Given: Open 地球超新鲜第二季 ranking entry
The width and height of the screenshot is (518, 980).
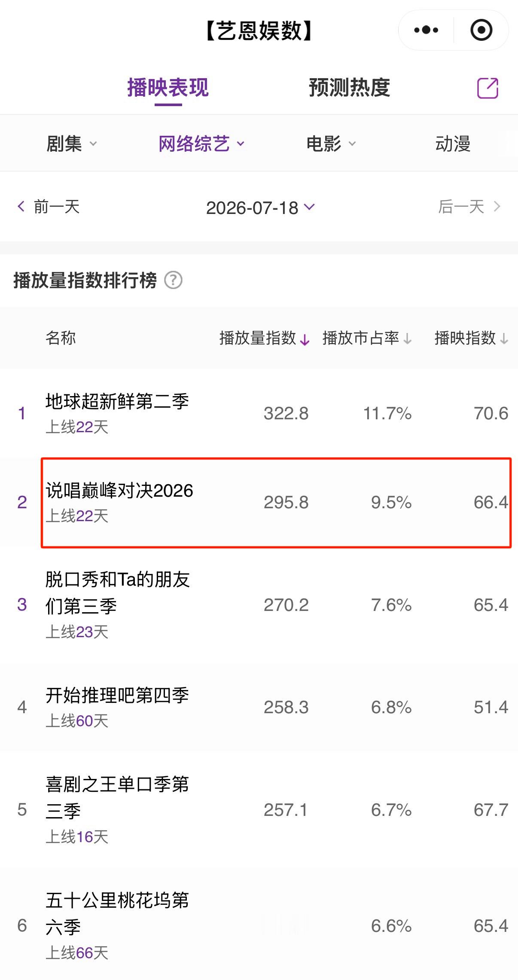Looking at the screenshot, I should pos(259,413).
